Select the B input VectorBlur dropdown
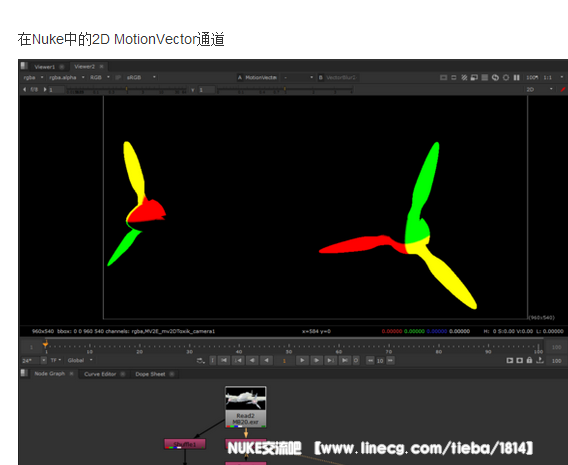 339,78
